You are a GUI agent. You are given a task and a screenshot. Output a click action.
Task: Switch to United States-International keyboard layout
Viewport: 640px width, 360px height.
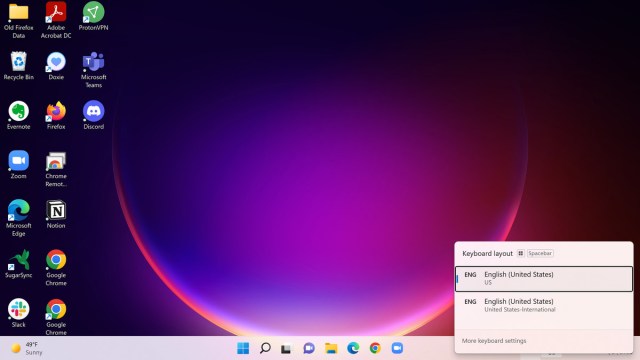544,305
